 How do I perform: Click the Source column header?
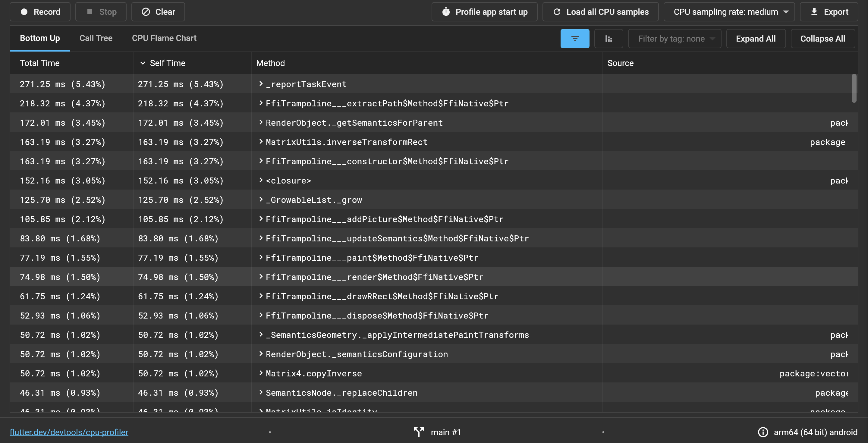[620, 63]
